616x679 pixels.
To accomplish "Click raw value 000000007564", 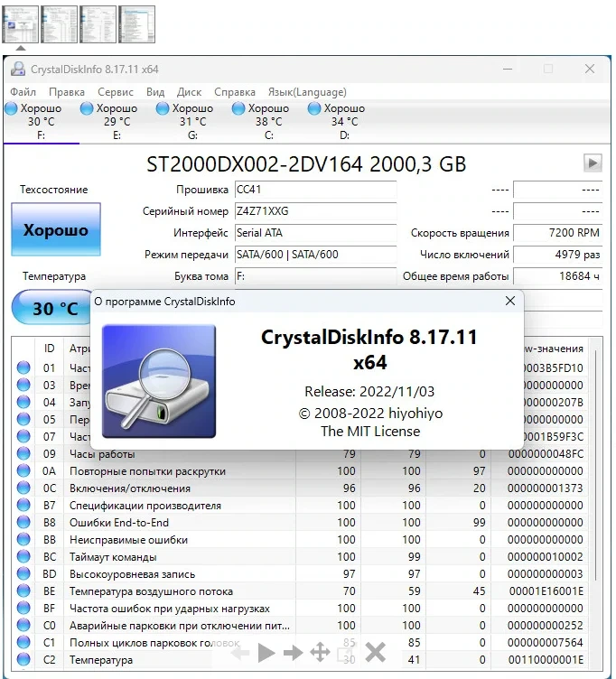I will click(545, 643).
